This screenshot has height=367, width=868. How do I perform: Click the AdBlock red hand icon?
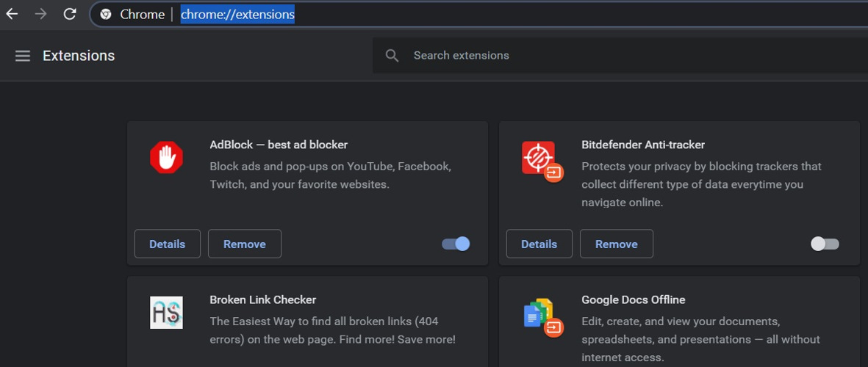pos(166,158)
